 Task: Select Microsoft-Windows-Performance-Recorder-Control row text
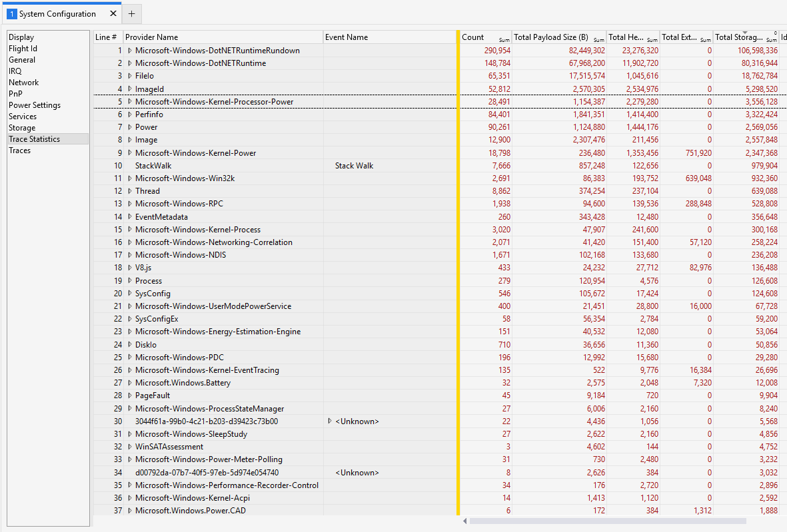pos(227,485)
